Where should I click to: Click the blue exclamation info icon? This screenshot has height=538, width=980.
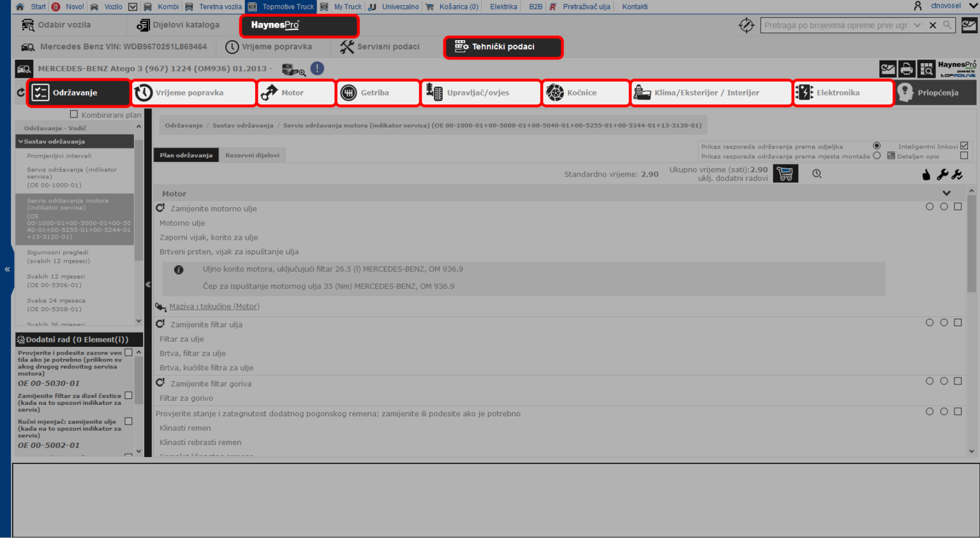point(317,68)
